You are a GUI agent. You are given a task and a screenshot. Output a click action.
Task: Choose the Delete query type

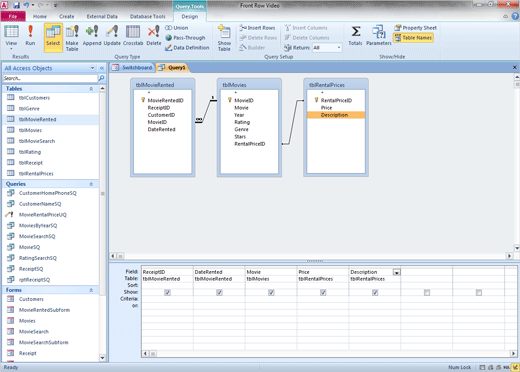coord(154,35)
